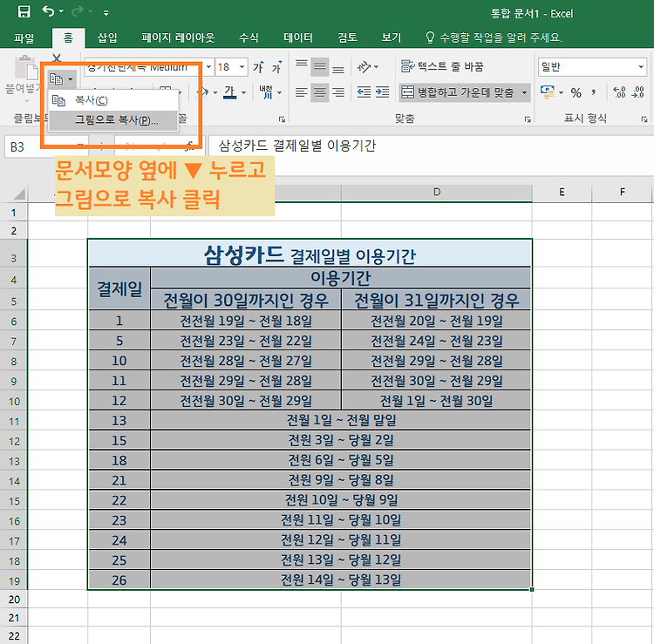The image size is (654, 644).
Task: Click the Undo arrow icon
Action: (48, 11)
